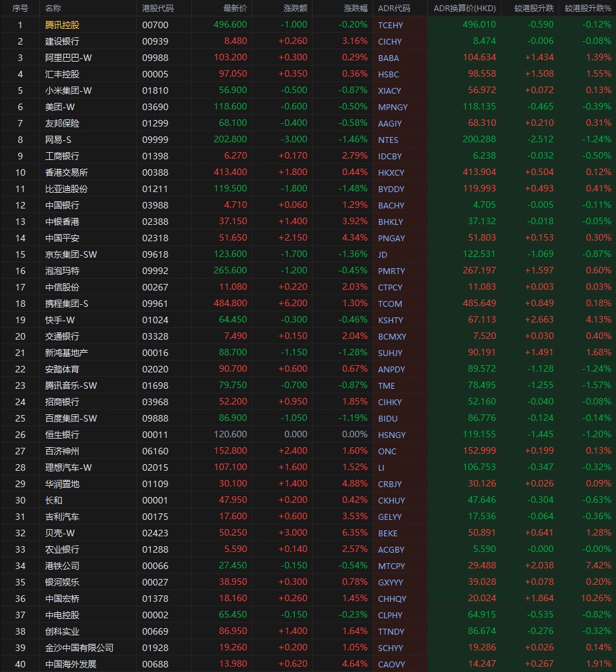Click ADR code TCEHY
The height and width of the screenshot is (672, 616).
point(391,26)
